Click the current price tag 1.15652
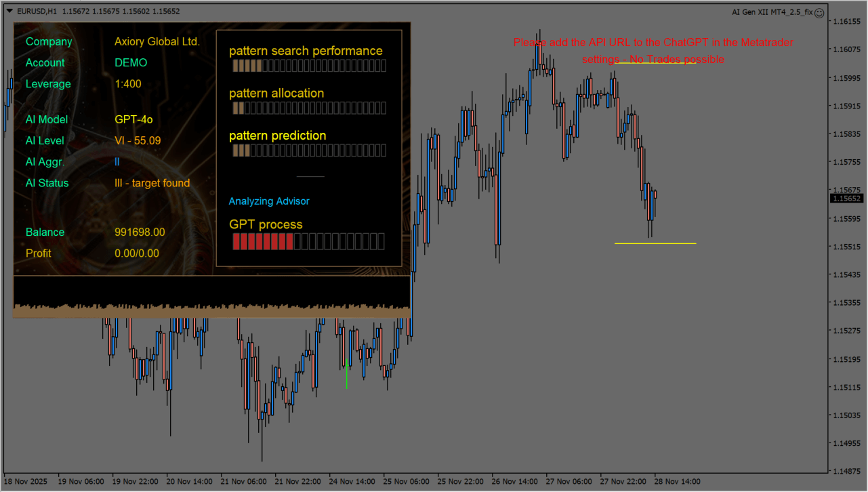This screenshot has width=868, height=492. click(x=847, y=199)
